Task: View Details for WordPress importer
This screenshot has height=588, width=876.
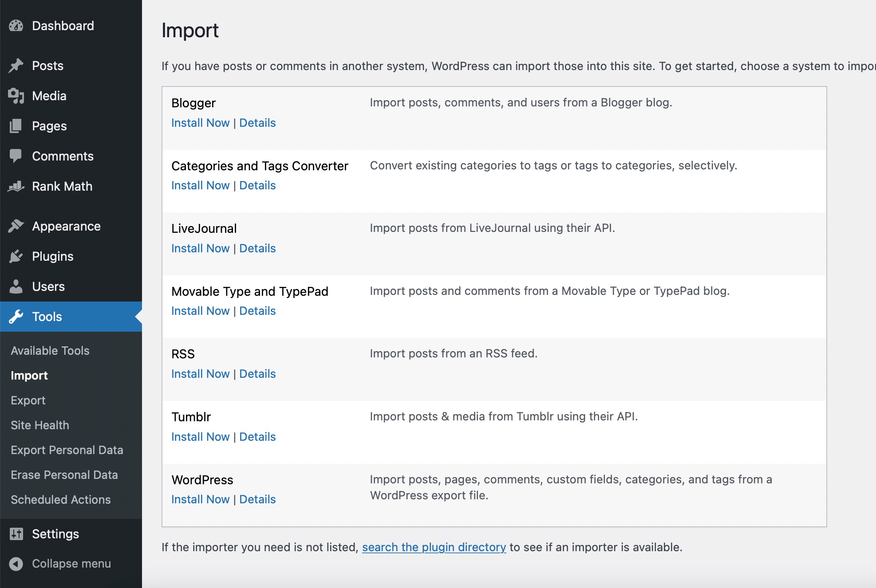Action: (x=257, y=499)
